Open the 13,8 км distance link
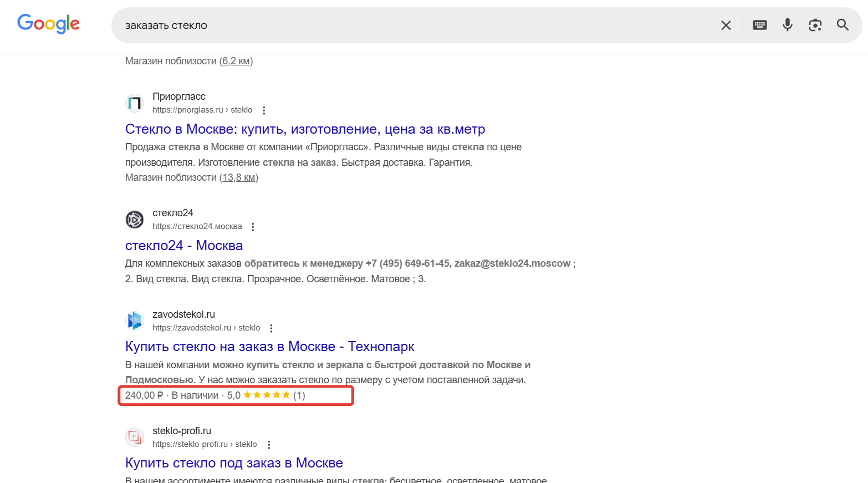The image size is (868, 483). click(239, 177)
